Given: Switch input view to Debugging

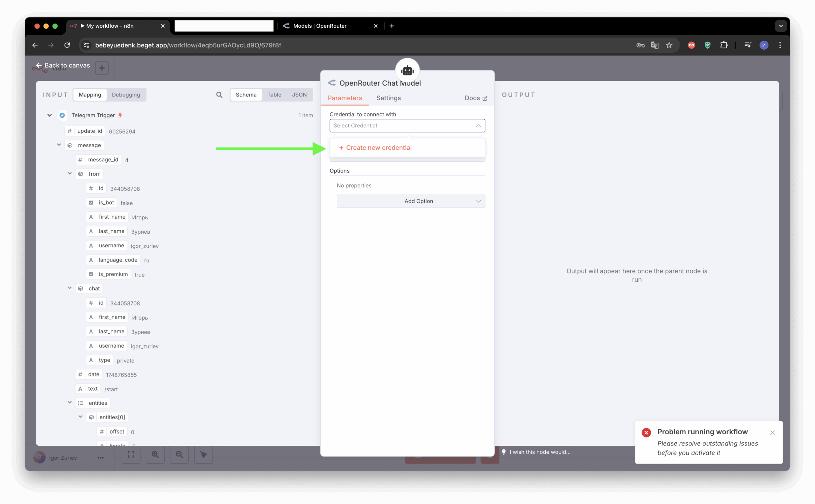Looking at the screenshot, I should click(126, 95).
